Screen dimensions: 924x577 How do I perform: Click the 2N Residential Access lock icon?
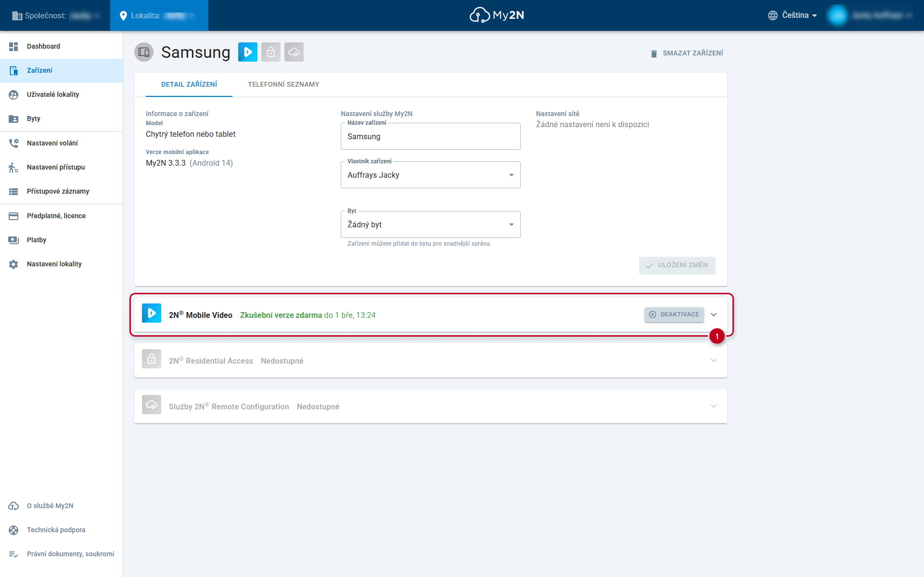tap(152, 359)
